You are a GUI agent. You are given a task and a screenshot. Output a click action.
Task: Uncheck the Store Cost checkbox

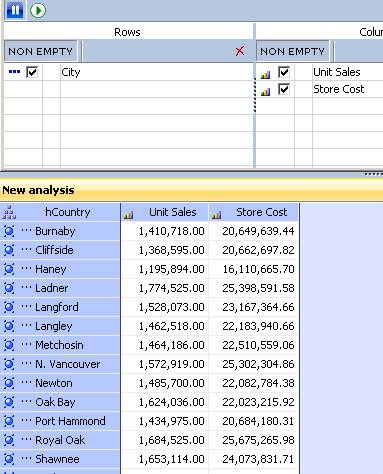284,89
